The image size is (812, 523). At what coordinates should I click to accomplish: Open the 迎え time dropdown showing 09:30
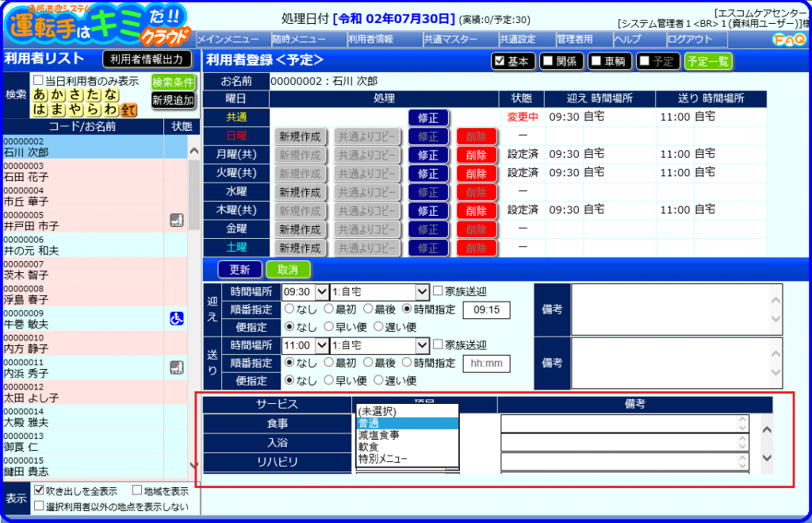coord(305,292)
